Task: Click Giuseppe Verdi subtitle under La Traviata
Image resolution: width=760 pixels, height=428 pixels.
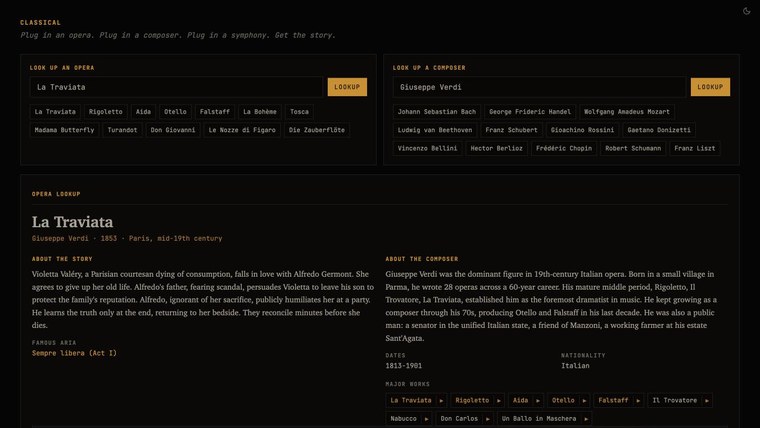Action: coord(60,238)
